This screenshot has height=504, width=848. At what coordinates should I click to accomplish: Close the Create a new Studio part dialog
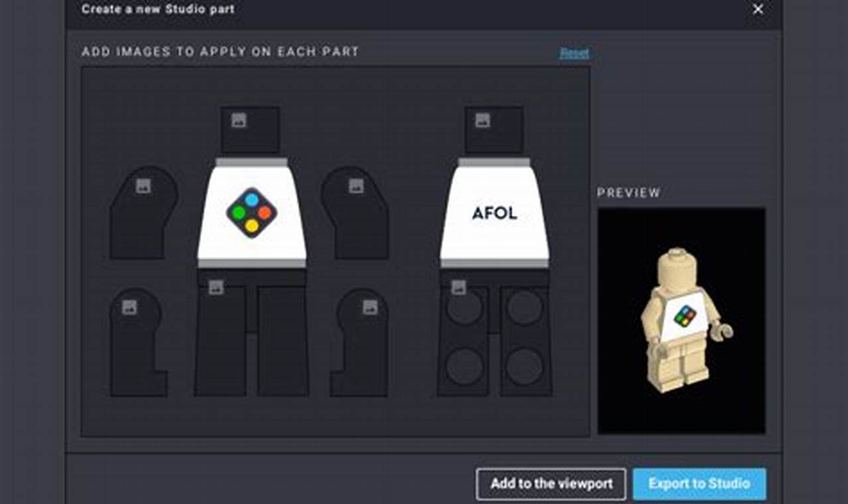[758, 9]
